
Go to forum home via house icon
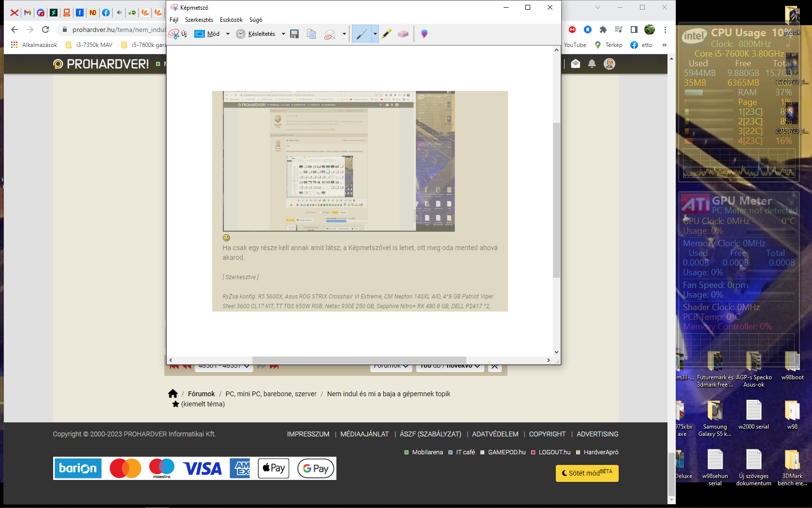173,394
